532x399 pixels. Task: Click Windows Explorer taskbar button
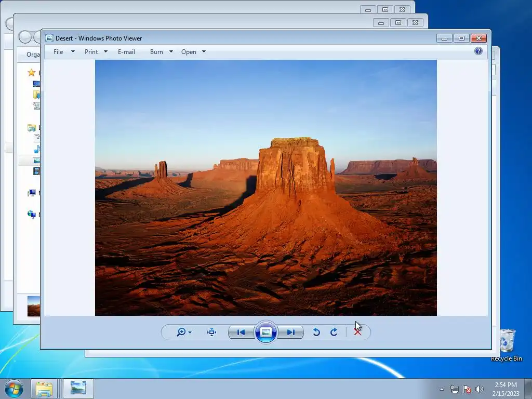coord(44,389)
